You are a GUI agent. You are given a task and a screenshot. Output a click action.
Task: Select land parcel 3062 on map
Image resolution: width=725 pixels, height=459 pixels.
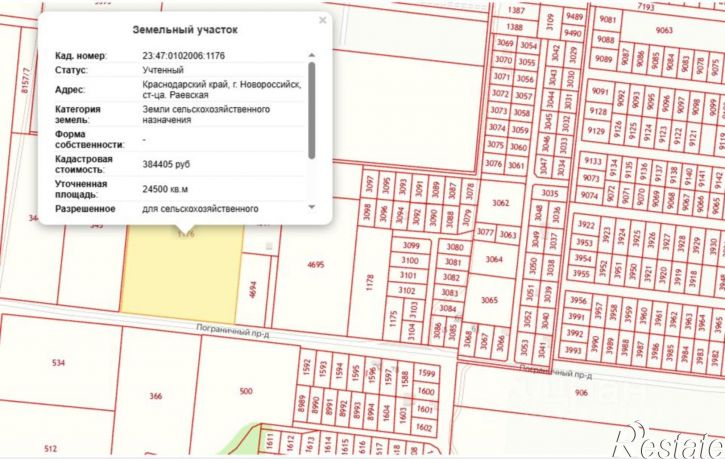pos(501,203)
